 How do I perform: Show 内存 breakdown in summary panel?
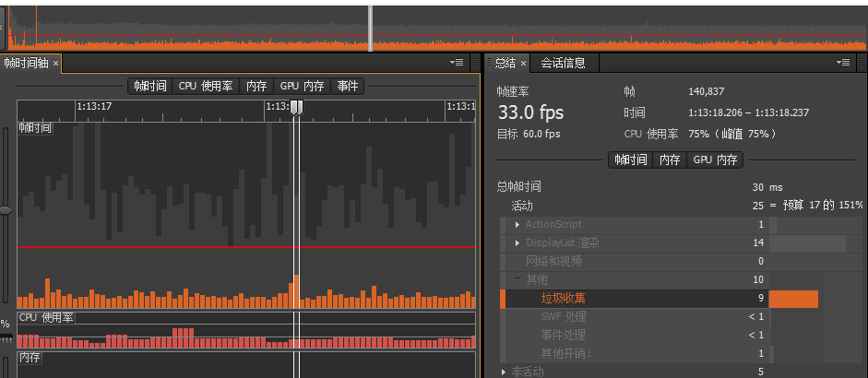click(670, 159)
